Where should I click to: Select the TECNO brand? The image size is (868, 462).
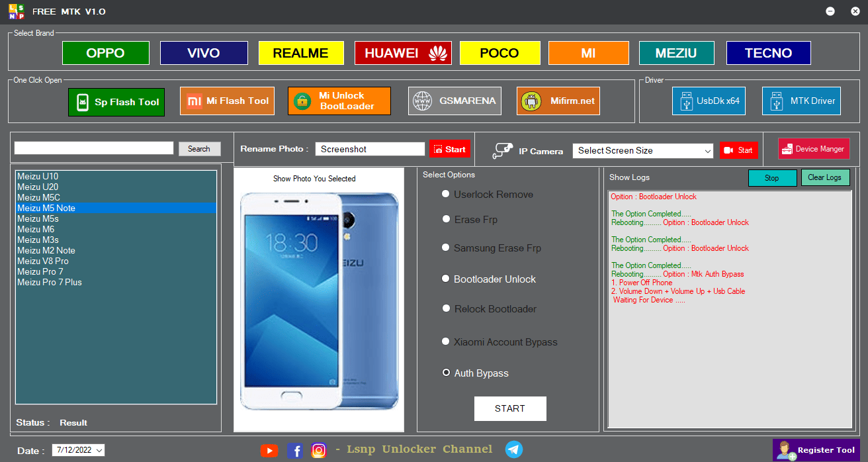click(768, 53)
